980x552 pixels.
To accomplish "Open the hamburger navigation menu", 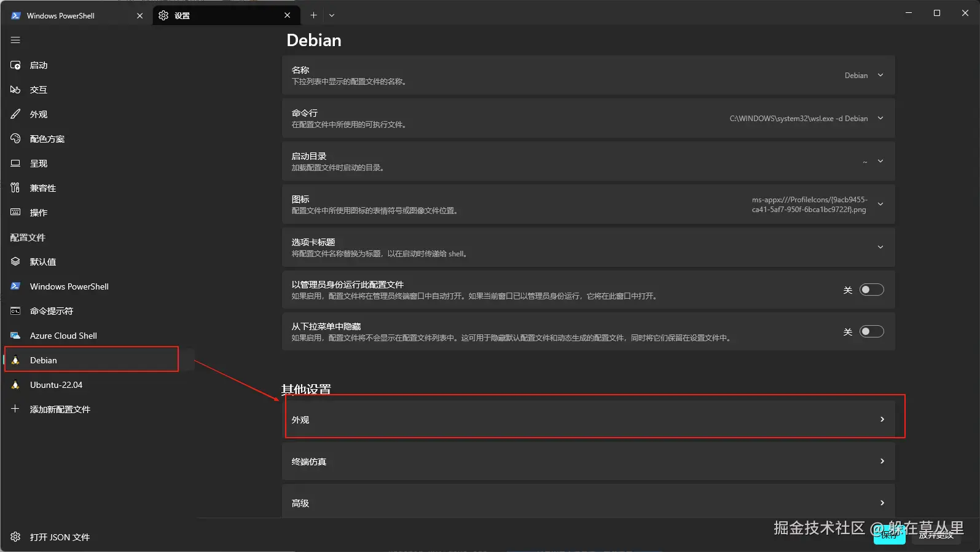I will (x=15, y=40).
